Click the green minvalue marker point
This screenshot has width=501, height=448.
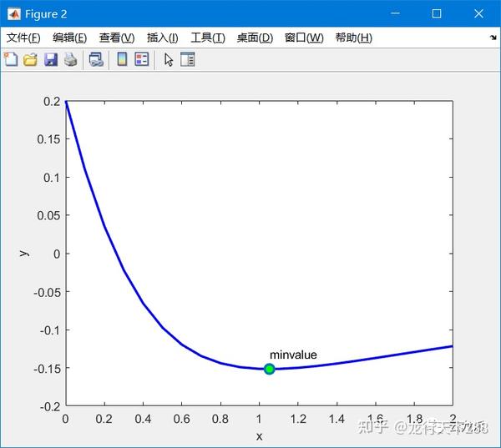point(270,369)
